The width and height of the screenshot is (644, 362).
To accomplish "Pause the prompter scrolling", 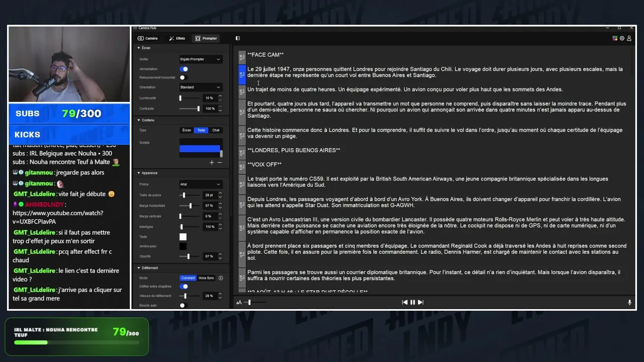I will point(413,302).
